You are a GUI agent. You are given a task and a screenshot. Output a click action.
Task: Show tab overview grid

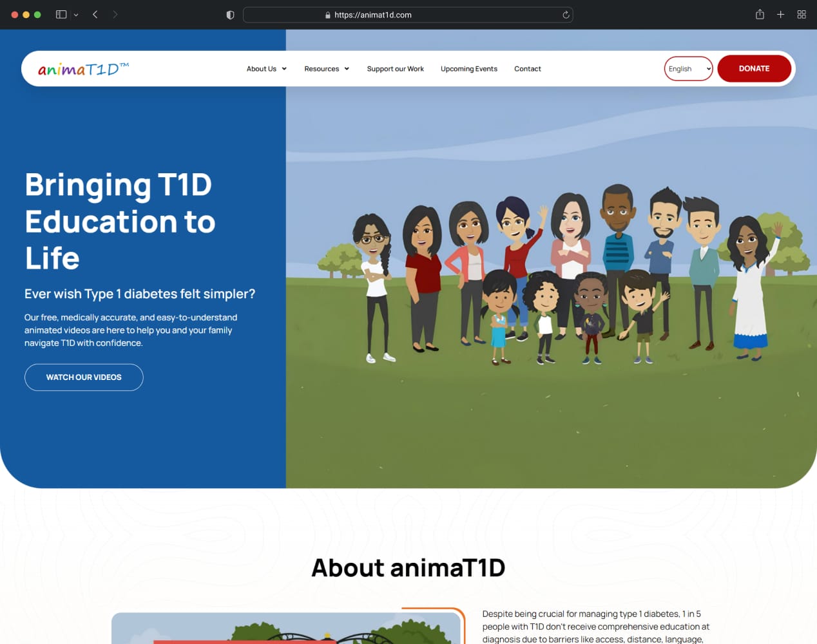(x=802, y=14)
